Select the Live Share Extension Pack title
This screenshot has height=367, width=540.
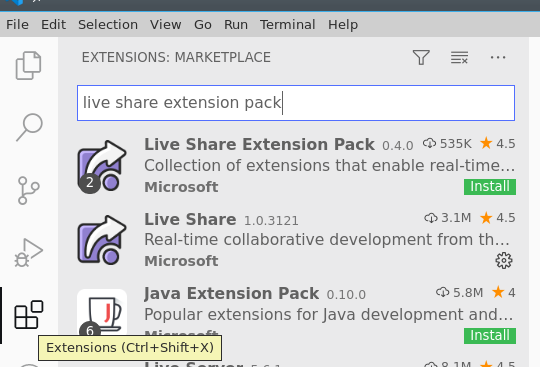(259, 144)
